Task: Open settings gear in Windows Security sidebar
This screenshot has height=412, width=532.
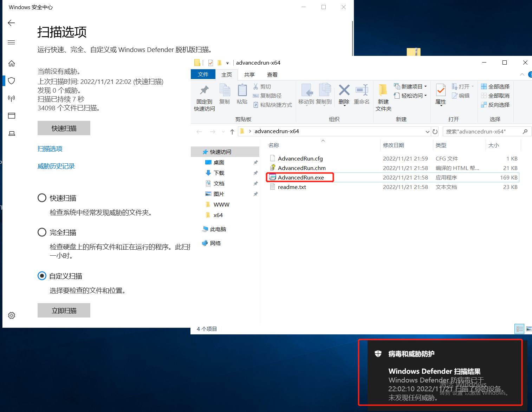Action: click(x=11, y=315)
